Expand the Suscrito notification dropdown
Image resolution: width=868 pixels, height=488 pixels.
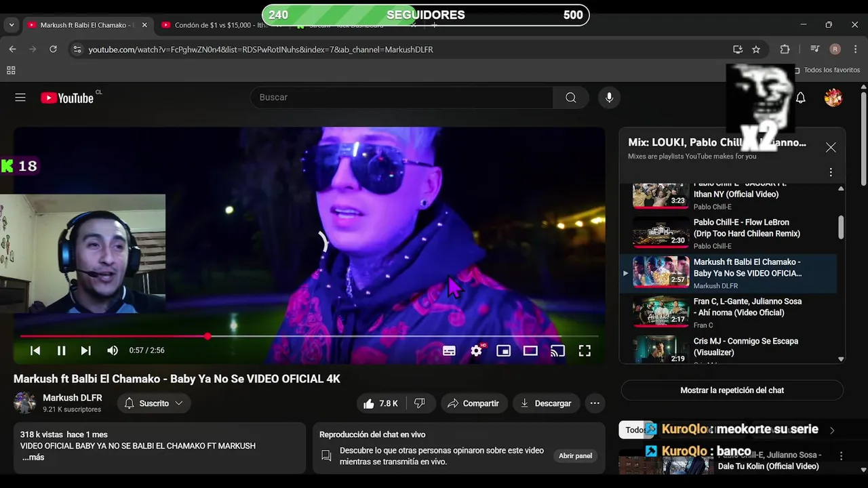154,403
